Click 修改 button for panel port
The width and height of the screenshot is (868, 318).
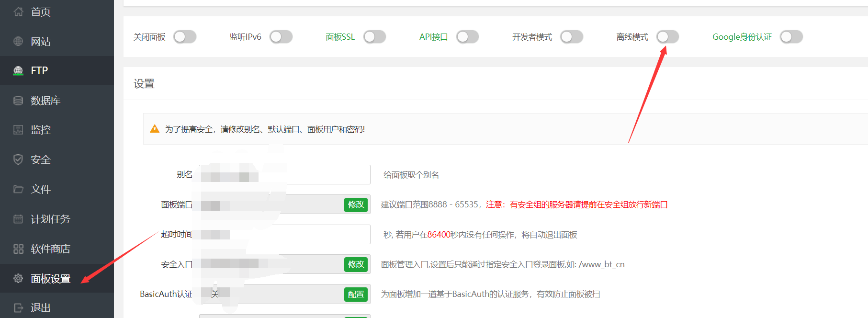click(x=356, y=204)
